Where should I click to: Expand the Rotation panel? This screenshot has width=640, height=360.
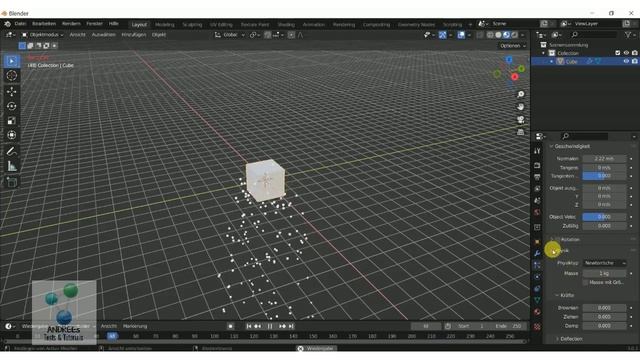pos(552,240)
